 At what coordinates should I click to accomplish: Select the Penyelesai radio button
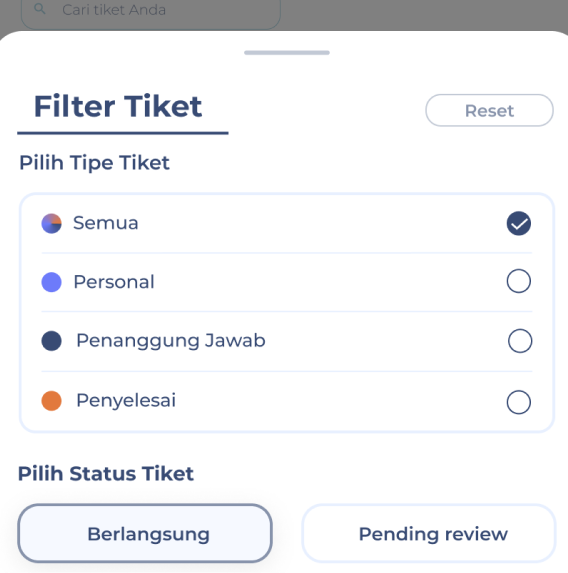pos(519,402)
